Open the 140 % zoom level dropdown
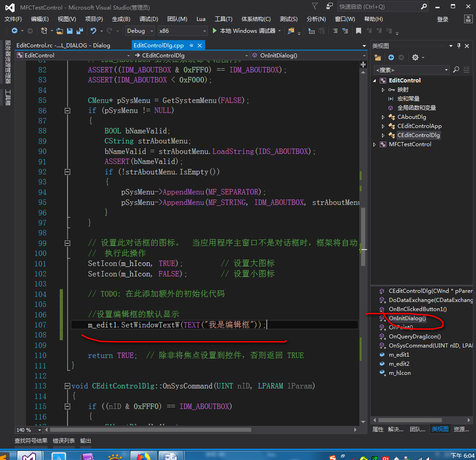 click(29, 430)
